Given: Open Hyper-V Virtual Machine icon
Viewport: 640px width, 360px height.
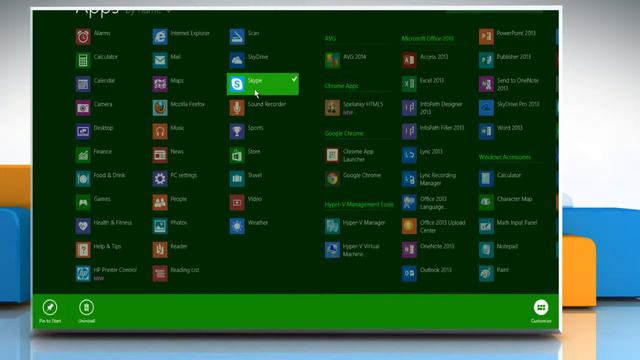Looking at the screenshot, I should pyautogui.click(x=332, y=250).
